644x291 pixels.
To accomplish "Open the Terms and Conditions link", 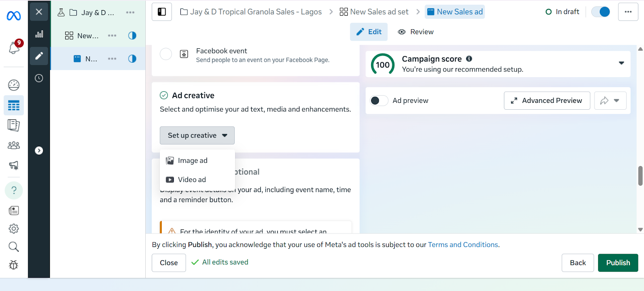I will point(463,245).
